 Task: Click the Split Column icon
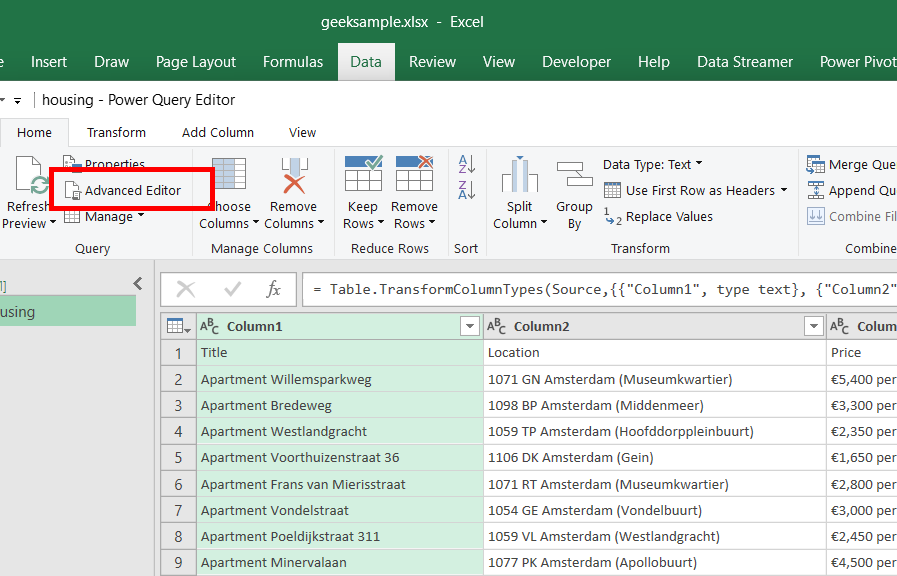point(519,175)
